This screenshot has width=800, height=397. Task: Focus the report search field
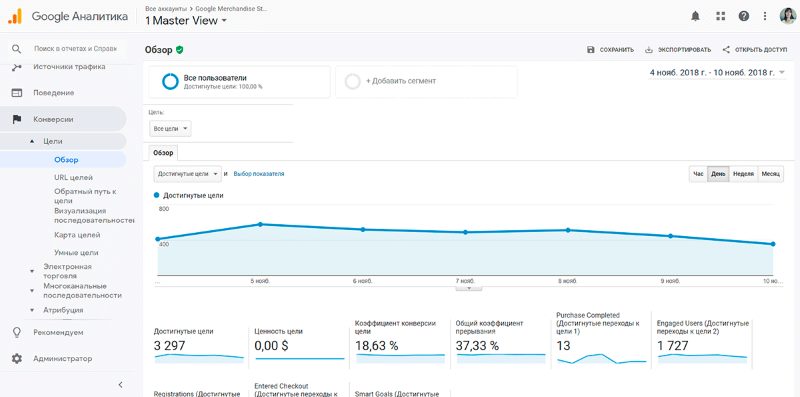[76, 49]
